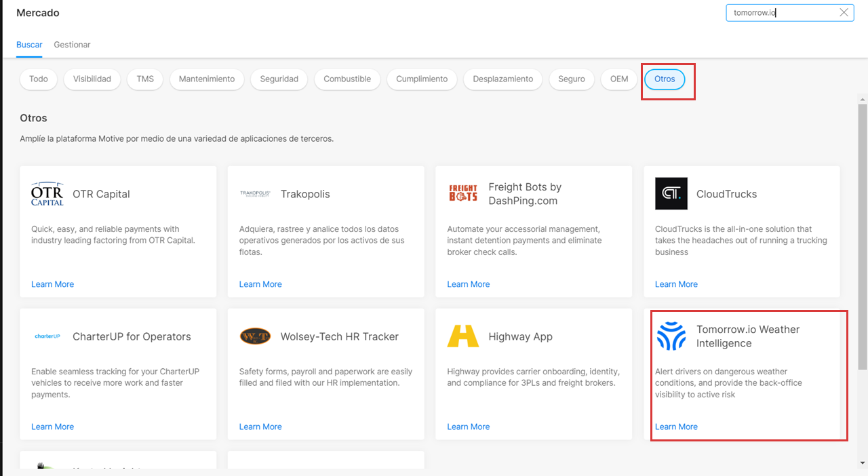Open Learn More for Wolsey-Tech HR Tracker
868x476 pixels.
pyautogui.click(x=260, y=427)
